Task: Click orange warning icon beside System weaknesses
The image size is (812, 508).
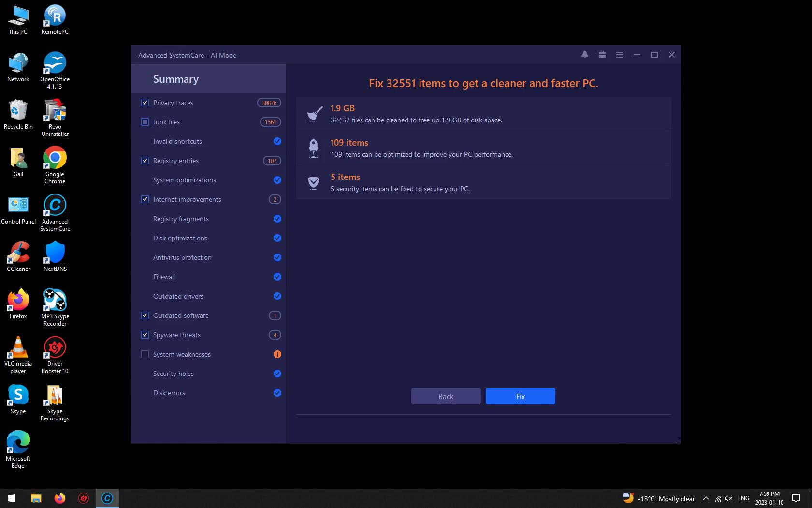Action: (x=277, y=354)
